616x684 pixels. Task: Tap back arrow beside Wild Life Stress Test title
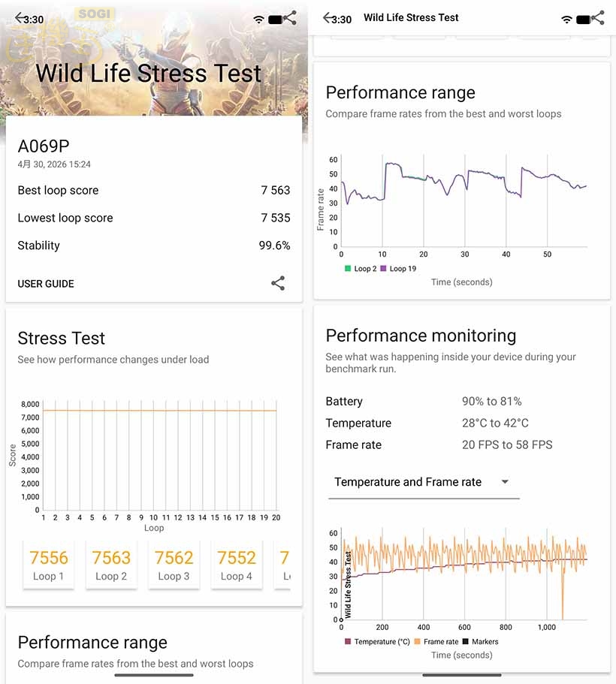point(329,17)
